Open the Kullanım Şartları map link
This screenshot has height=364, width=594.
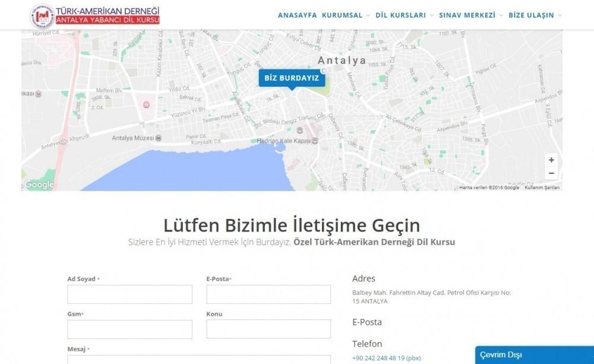tap(542, 188)
